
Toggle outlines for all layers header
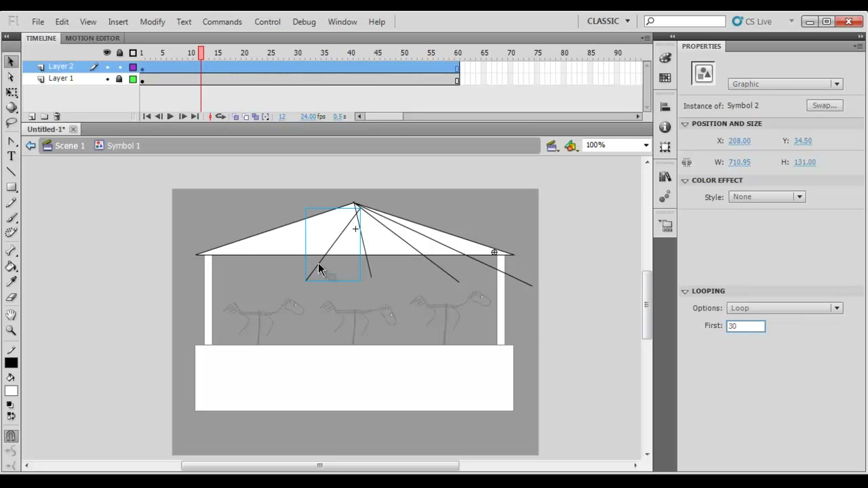pos(133,53)
